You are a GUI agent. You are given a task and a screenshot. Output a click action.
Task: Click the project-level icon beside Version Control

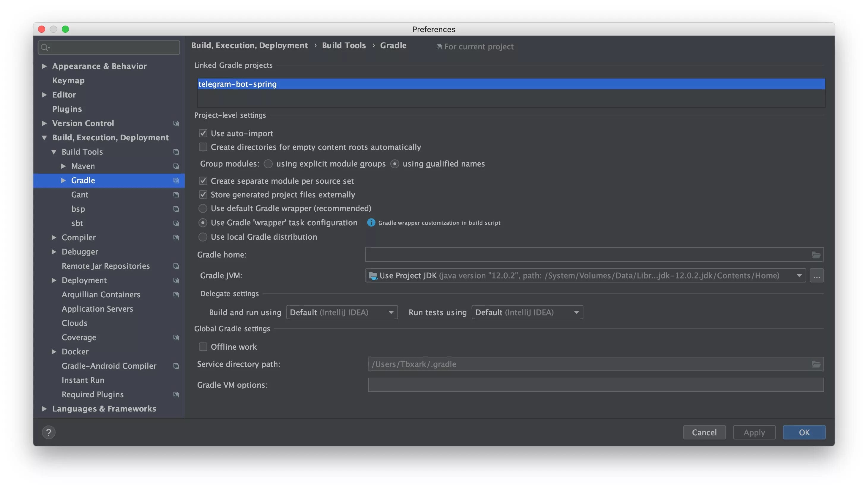[x=176, y=123]
